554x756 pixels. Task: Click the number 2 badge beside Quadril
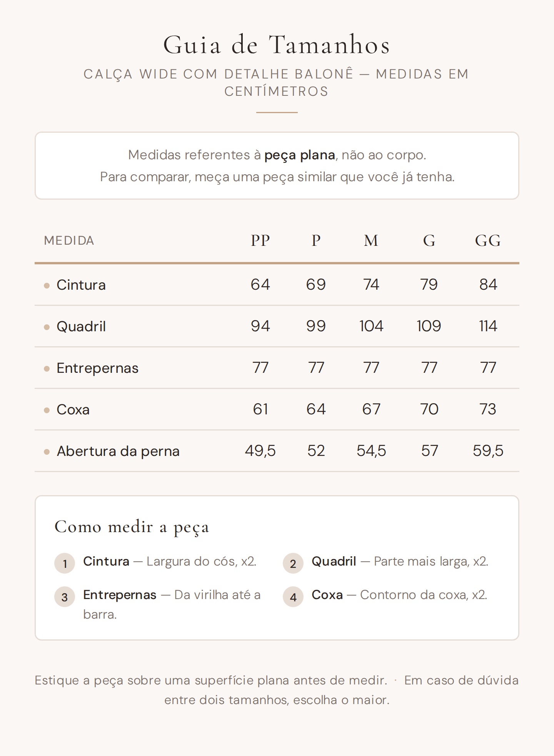coord(293,563)
